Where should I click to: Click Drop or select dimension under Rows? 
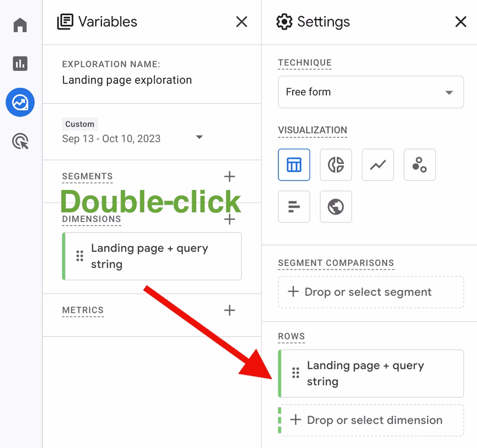click(x=371, y=420)
